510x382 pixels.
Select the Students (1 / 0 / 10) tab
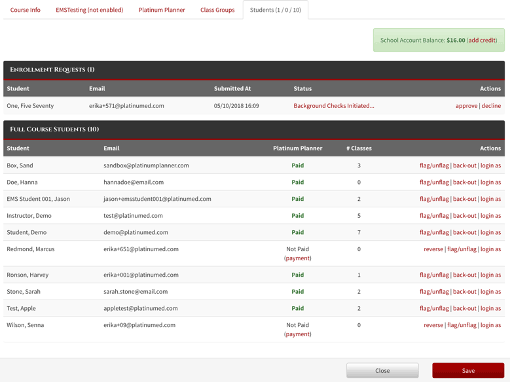tap(276, 10)
